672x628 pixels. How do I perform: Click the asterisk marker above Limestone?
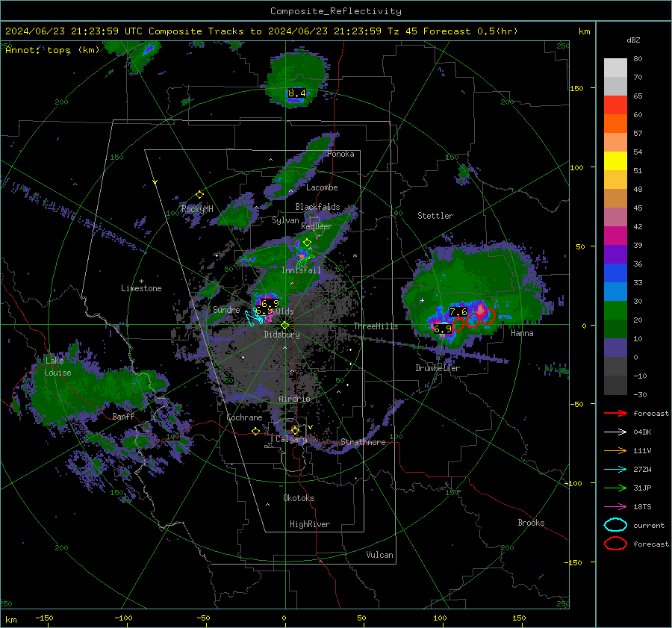141,282
